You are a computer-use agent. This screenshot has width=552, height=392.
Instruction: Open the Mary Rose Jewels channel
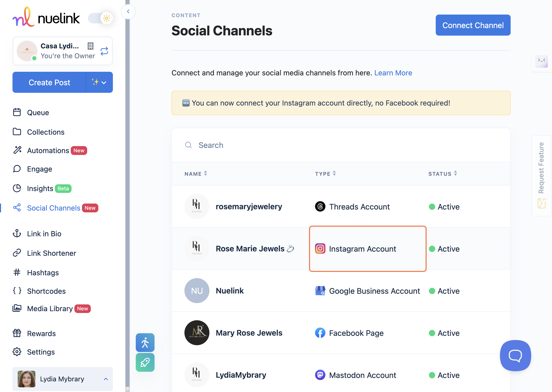[249, 333]
